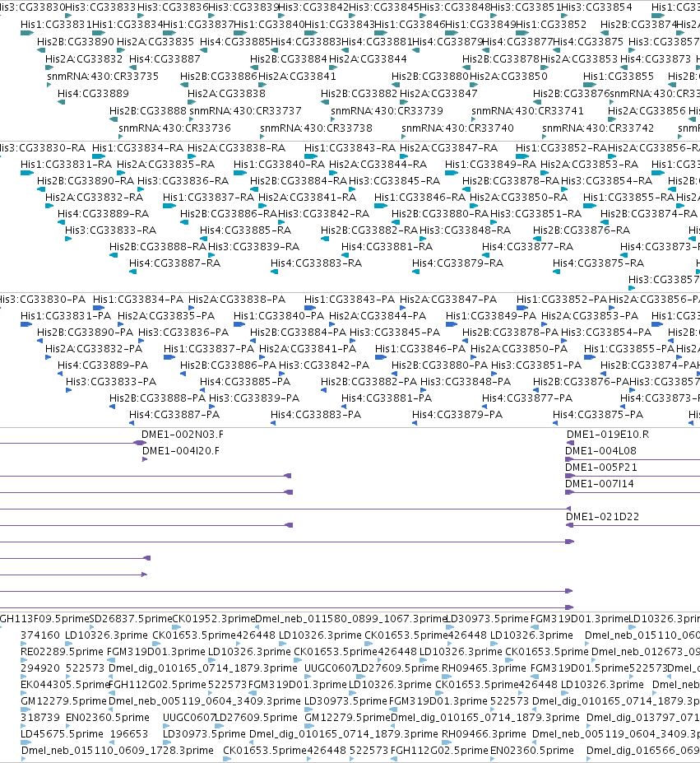Select protein label His4:CG33881-PA

coord(387,398)
